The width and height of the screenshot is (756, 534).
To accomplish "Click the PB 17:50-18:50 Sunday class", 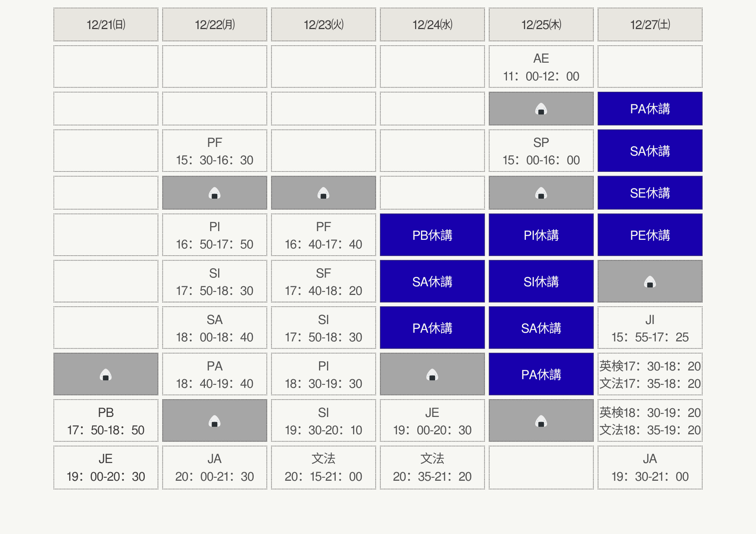I will 106,421.
